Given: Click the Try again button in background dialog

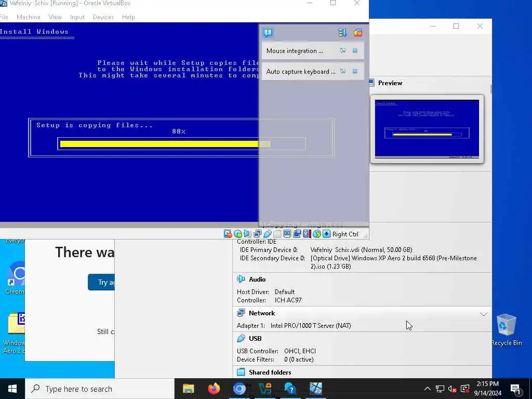Looking at the screenshot, I should click(101, 282).
